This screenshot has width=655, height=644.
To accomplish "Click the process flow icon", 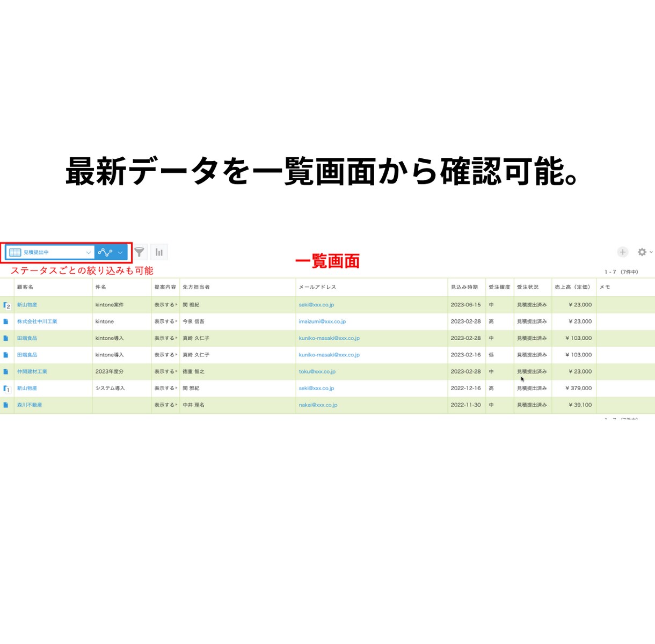I will (x=105, y=252).
